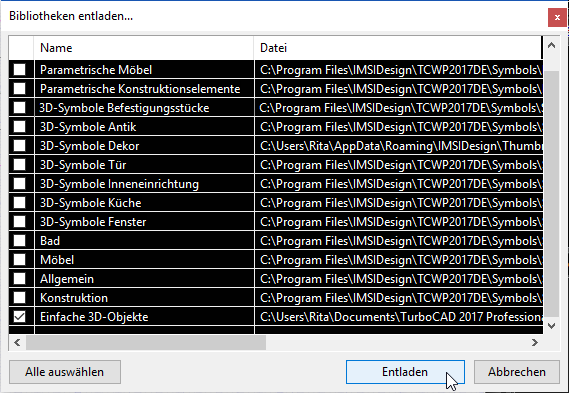
Task: Cancel with the Abbrechen button
Action: point(517,372)
